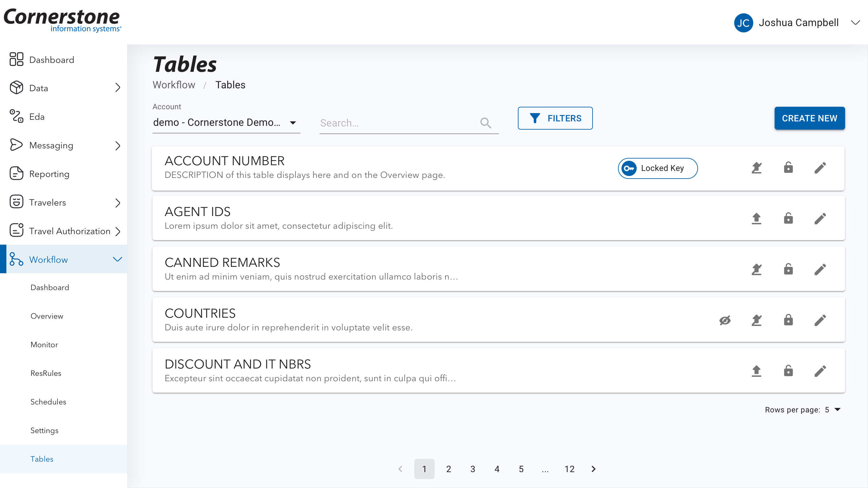Click the FILTERS button
This screenshot has height=488, width=868.
pyautogui.click(x=555, y=118)
